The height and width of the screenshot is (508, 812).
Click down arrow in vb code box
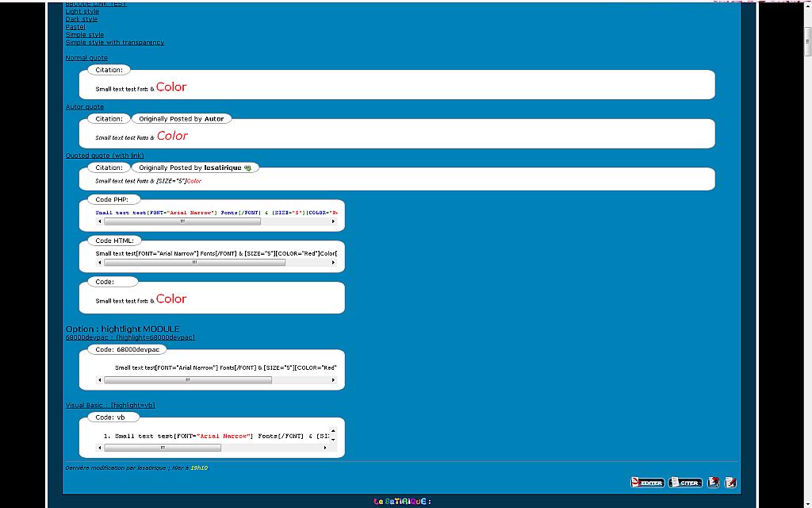coord(333,440)
